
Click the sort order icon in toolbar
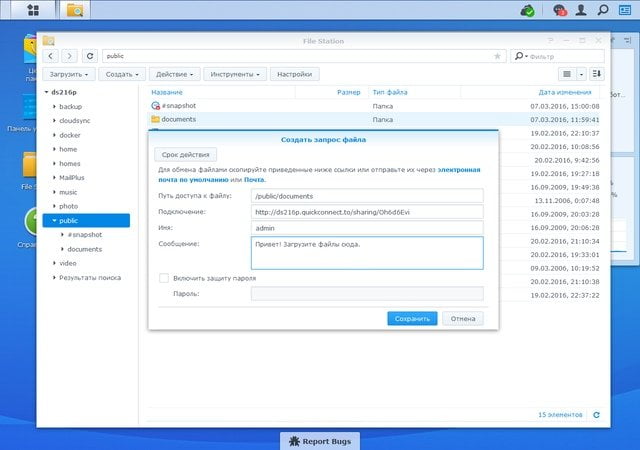597,74
